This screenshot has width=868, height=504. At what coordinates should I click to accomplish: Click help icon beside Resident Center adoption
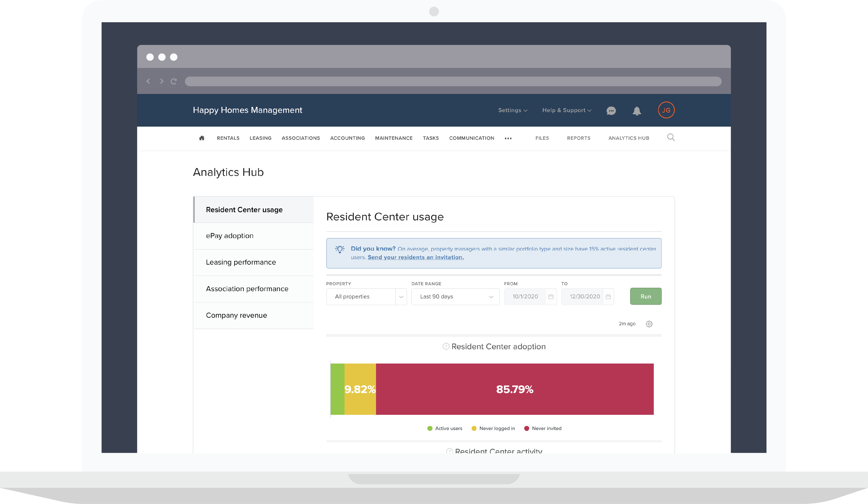(446, 346)
